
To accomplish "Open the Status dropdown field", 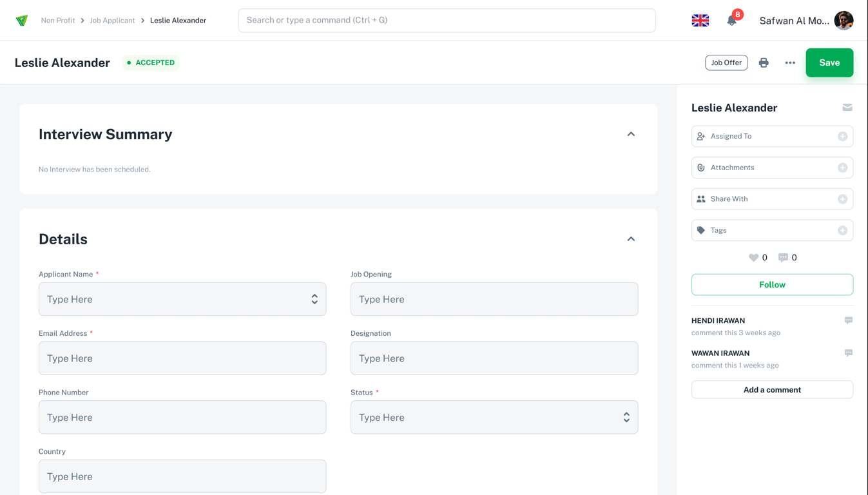I will 494,418.
